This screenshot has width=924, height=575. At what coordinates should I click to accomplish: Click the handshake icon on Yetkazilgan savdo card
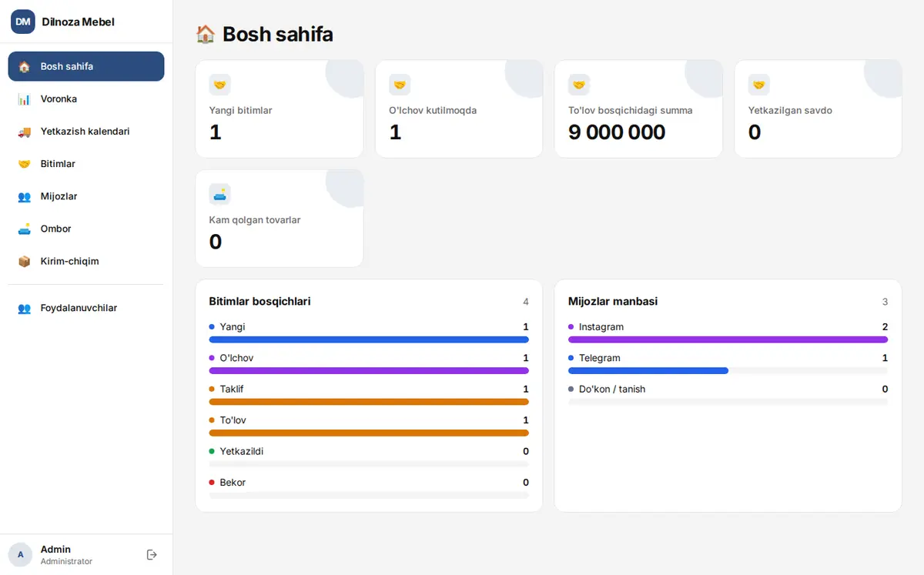click(x=758, y=85)
